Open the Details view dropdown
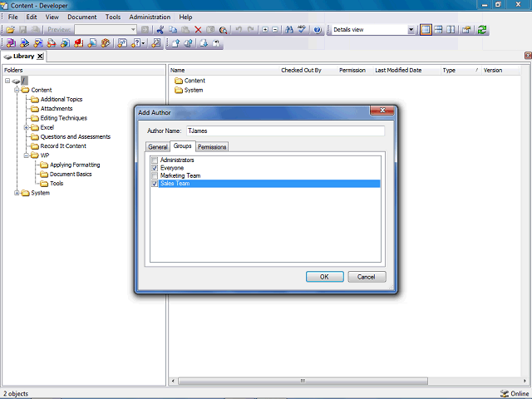 pos(411,30)
